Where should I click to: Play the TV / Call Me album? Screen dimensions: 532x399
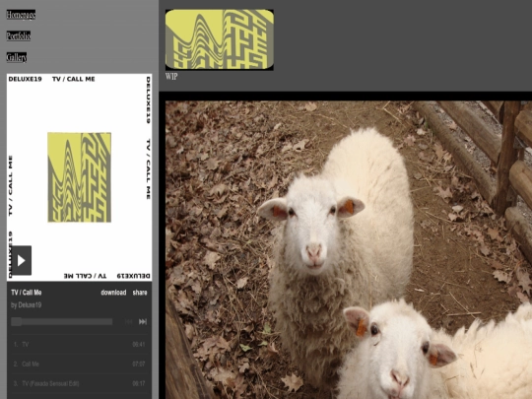[x=20, y=260]
